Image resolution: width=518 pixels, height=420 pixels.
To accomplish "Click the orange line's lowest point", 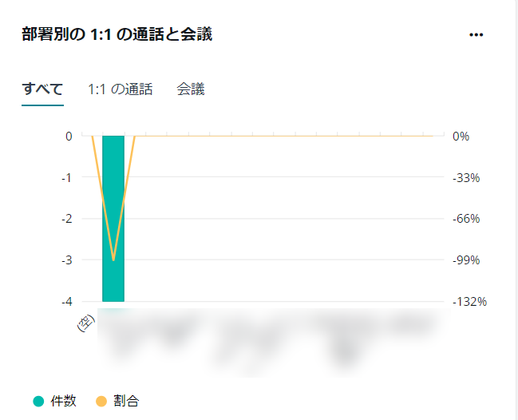I will (x=113, y=260).
